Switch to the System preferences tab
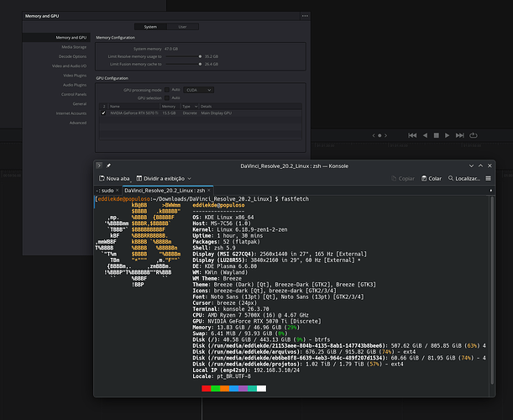The width and height of the screenshot is (513, 420). pos(150,27)
